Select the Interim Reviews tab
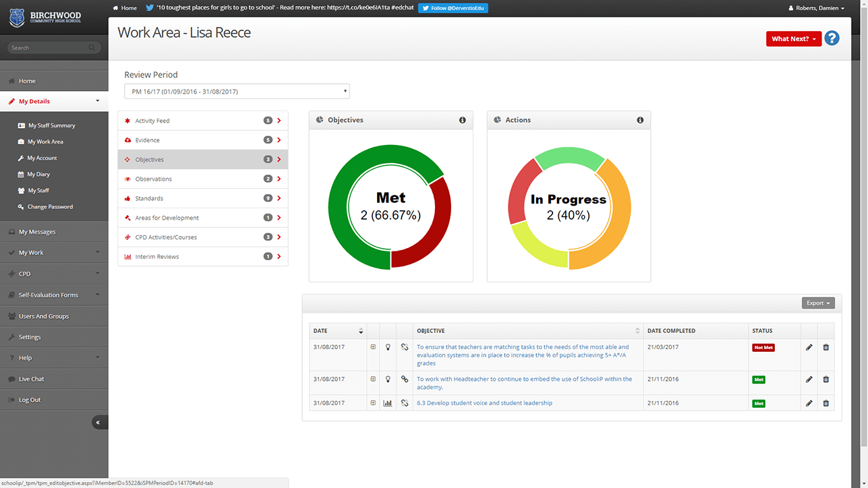Image resolution: width=868 pixels, height=488 pixels. click(x=203, y=256)
